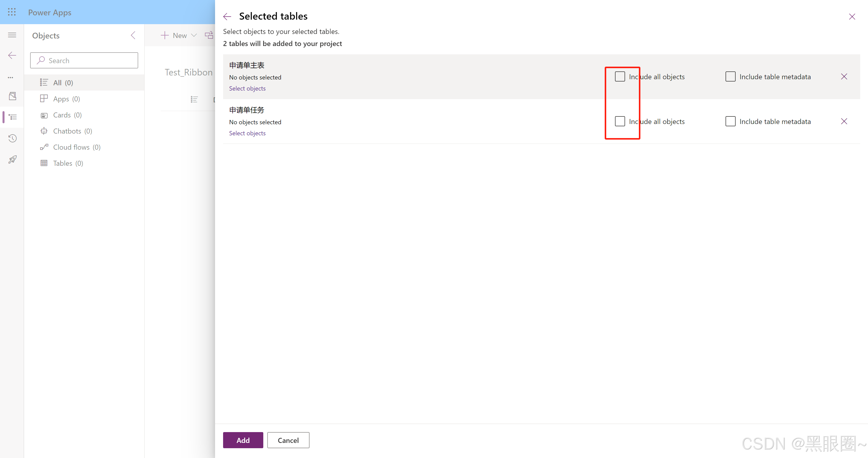
Task: Open the Publish rocket icon
Action: [x=13, y=159]
